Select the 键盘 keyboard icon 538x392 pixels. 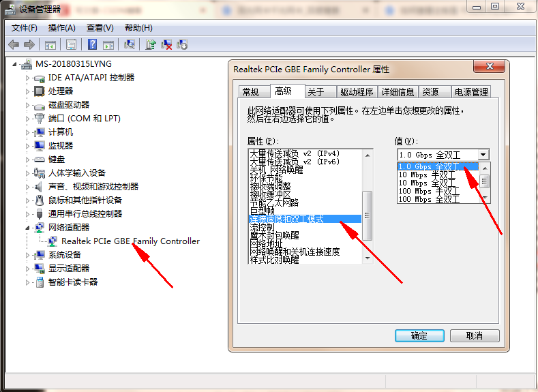tap(40, 160)
